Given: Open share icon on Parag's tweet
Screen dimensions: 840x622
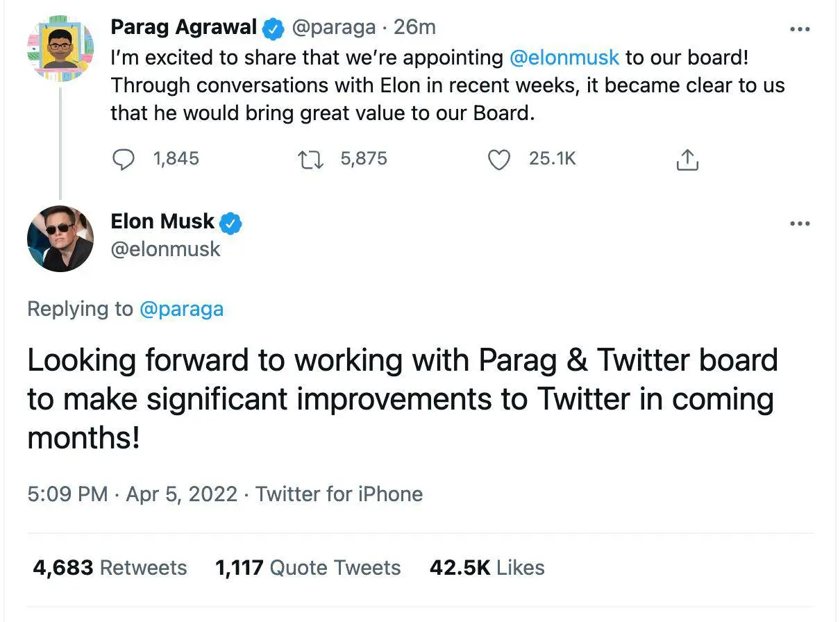Looking at the screenshot, I should click(x=687, y=160).
